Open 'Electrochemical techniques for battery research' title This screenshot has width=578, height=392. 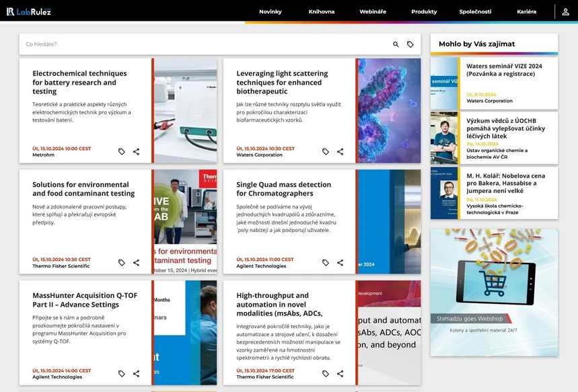pyautogui.click(x=79, y=82)
